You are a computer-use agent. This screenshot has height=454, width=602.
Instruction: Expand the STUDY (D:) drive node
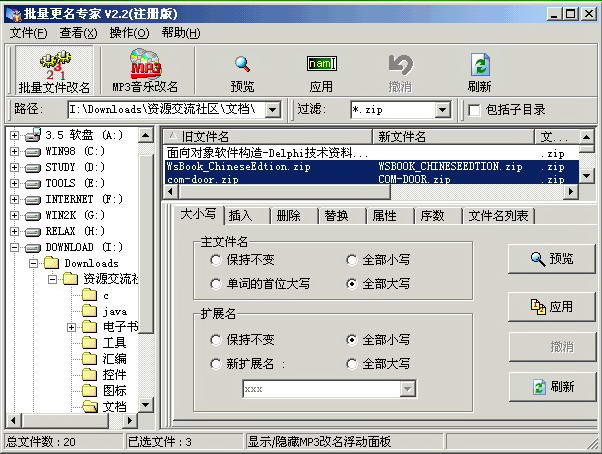15,167
